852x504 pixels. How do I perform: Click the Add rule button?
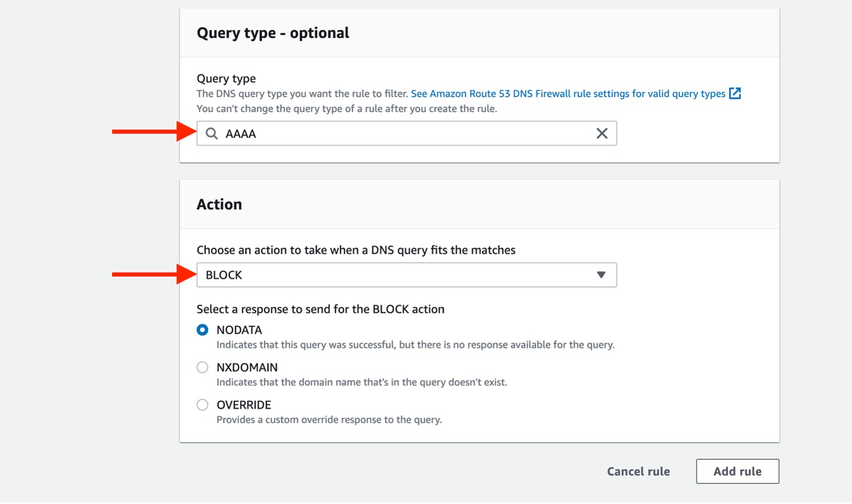(x=738, y=471)
